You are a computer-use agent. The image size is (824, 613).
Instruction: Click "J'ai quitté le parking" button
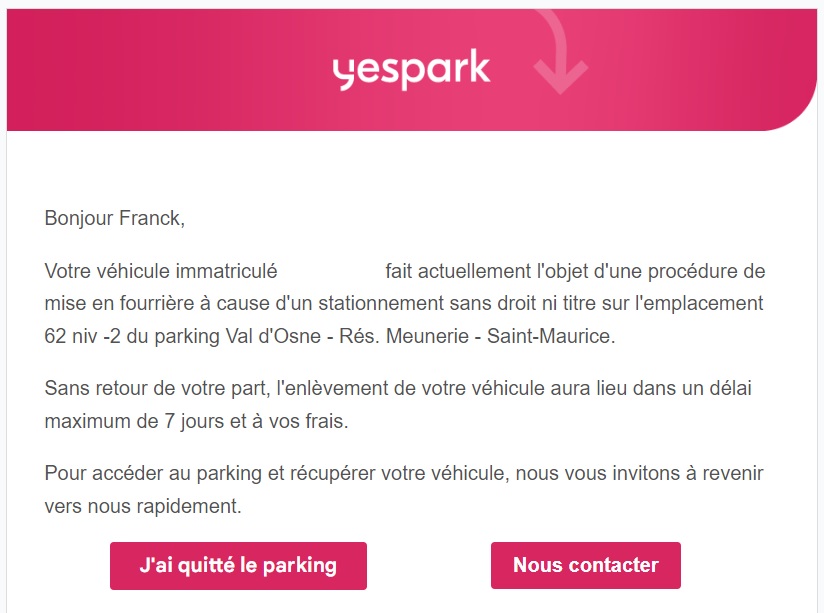238,566
